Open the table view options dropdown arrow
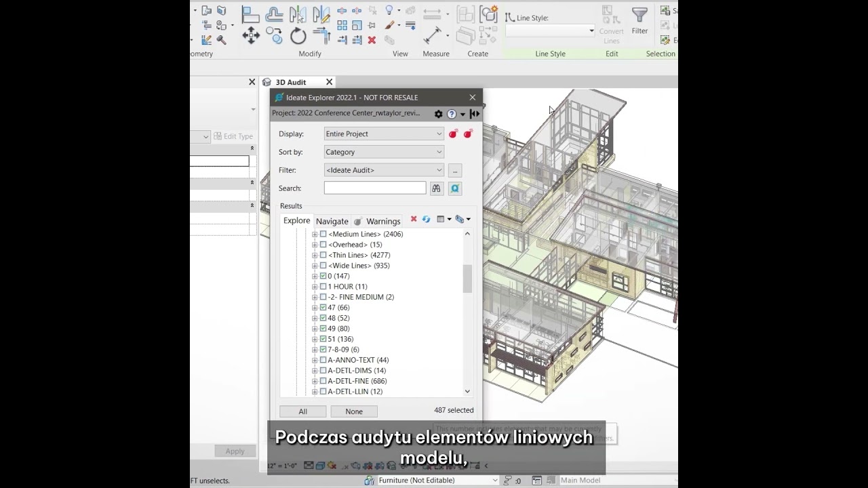Viewport: 868px width, 488px height. (x=448, y=220)
